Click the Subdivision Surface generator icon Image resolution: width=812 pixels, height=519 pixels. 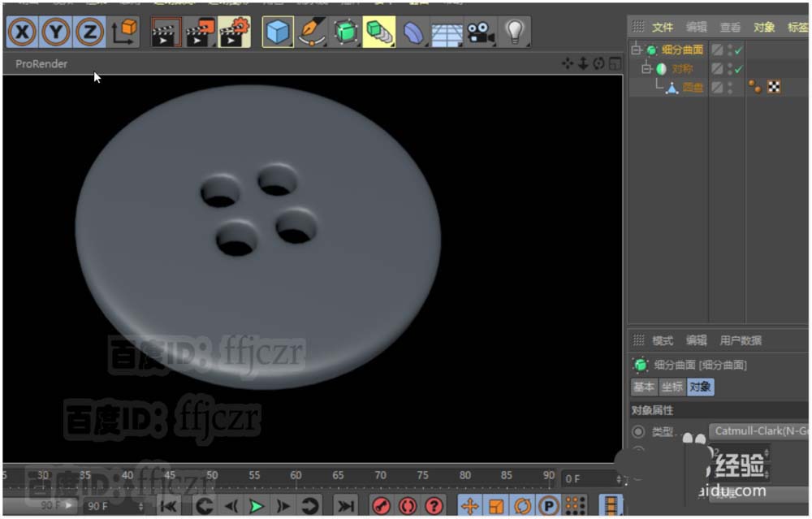(346, 32)
